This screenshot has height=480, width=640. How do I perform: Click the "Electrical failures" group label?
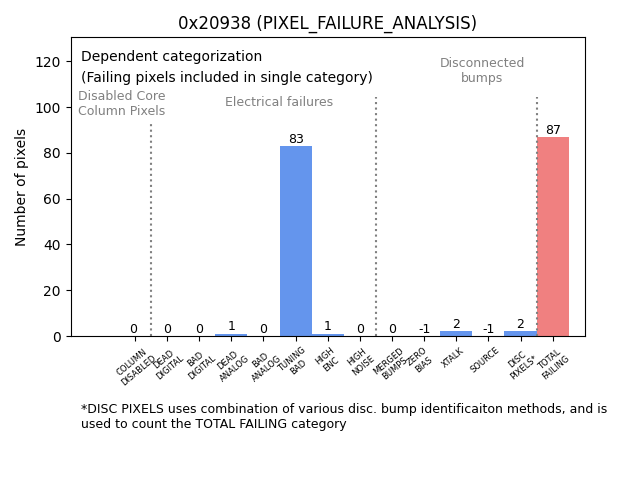279,102
